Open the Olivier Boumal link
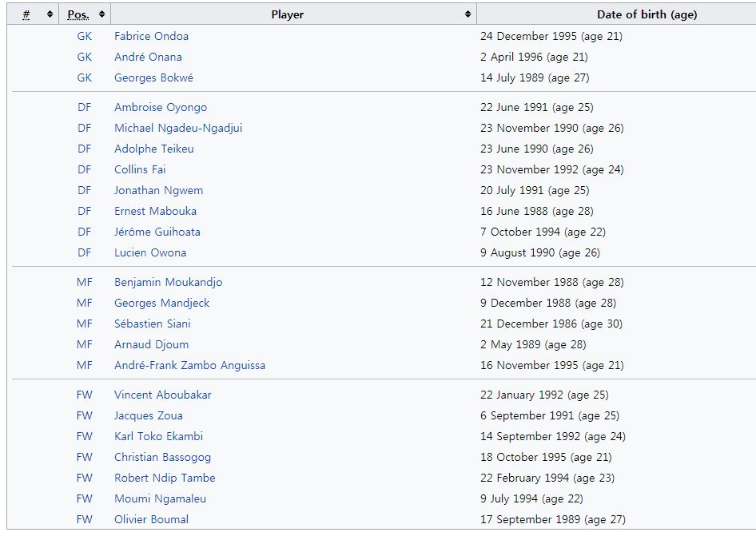The height and width of the screenshot is (536, 756). [x=151, y=519]
